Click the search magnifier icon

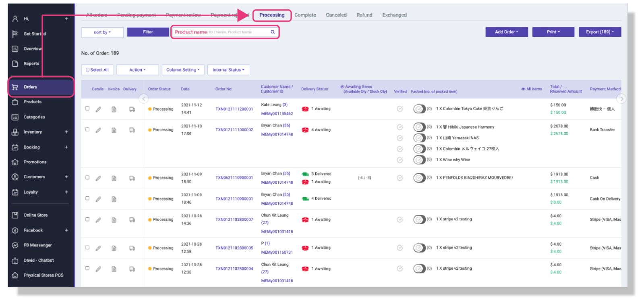[273, 32]
